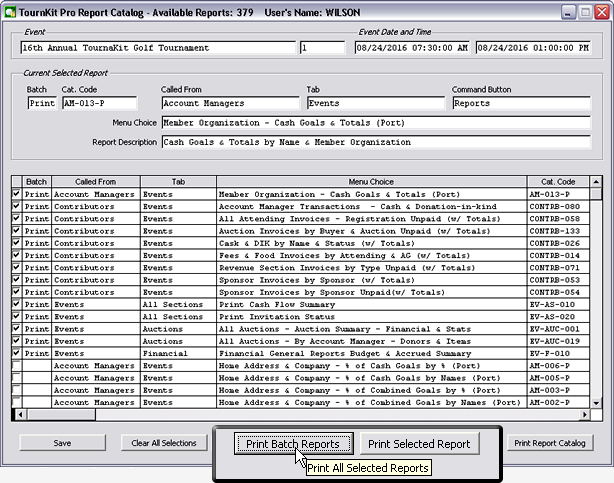Click the Command Button field Reports
This screenshot has width=614, height=483.
522,103
